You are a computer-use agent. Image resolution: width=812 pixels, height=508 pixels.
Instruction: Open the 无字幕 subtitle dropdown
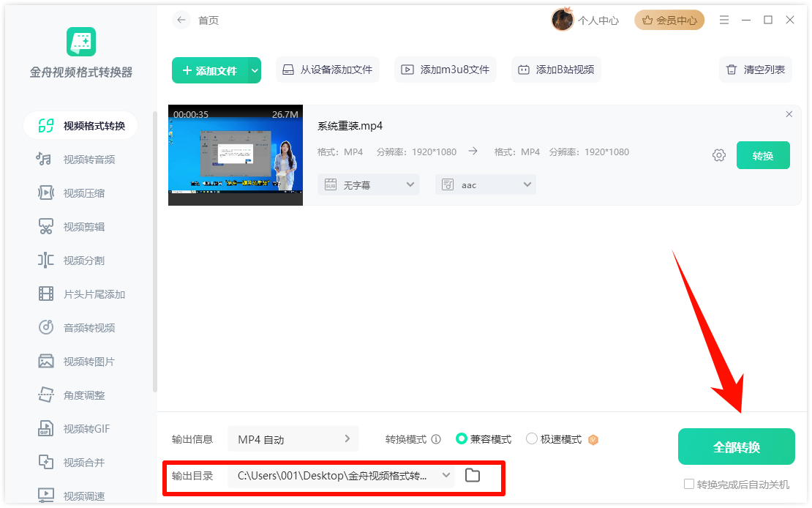368,184
